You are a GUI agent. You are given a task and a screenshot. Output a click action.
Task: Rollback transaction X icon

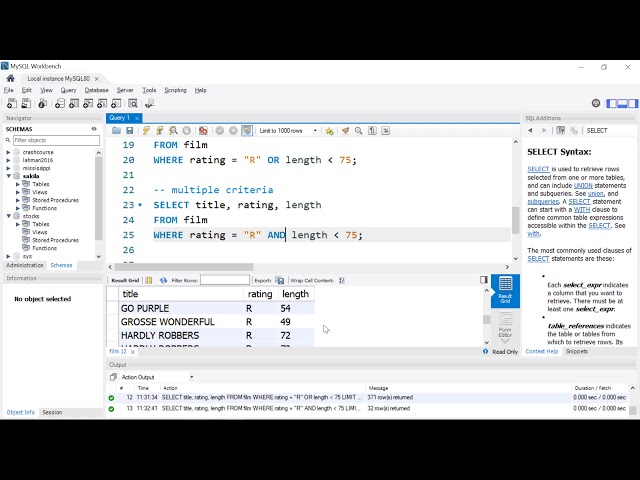(x=233, y=131)
